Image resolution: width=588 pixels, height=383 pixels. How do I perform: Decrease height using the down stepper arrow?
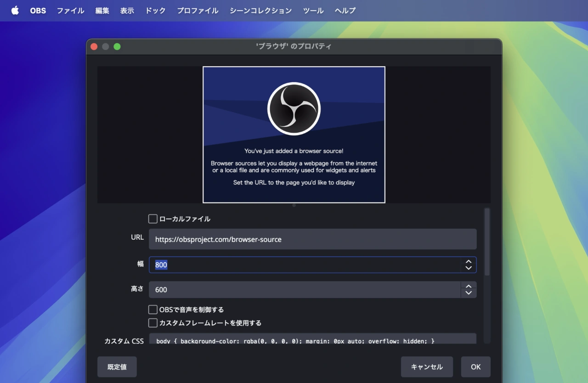[468, 293]
